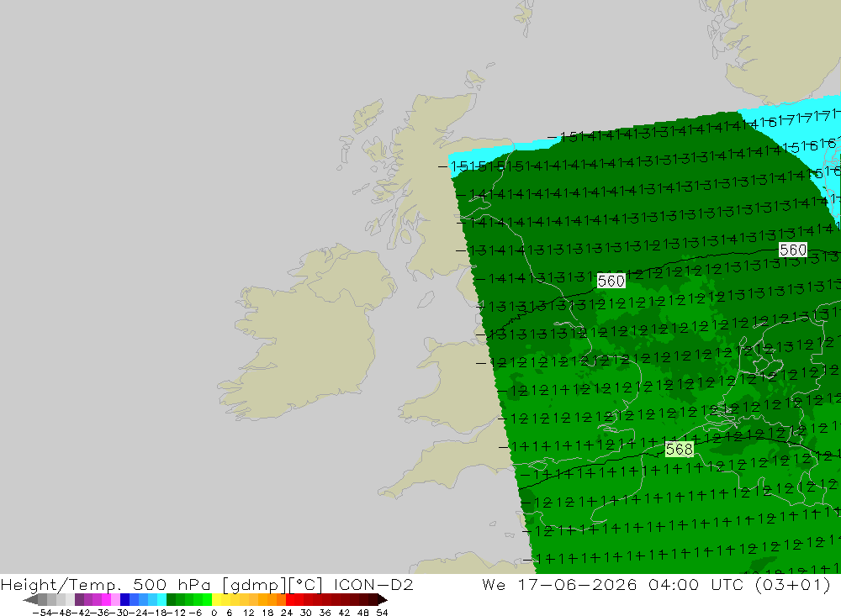841x616 pixels.
Task: Click the 'Height/Temp. 500 hPa' title text
Action: coord(106,584)
